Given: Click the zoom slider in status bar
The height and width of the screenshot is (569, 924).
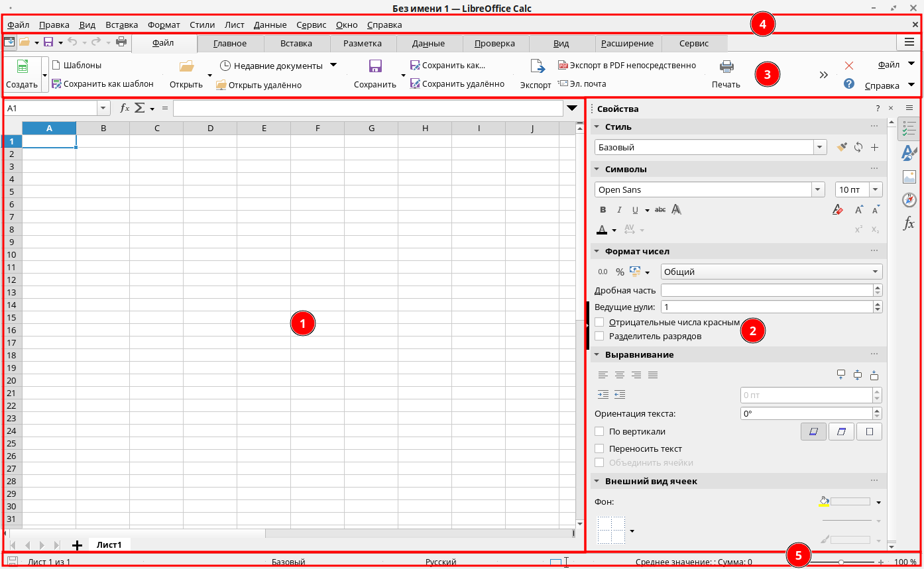Looking at the screenshot, I should tap(840, 562).
